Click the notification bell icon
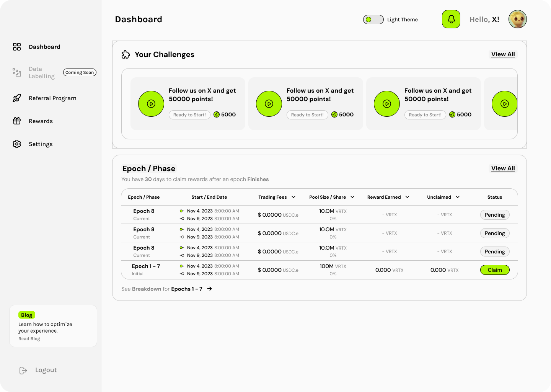 point(451,19)
